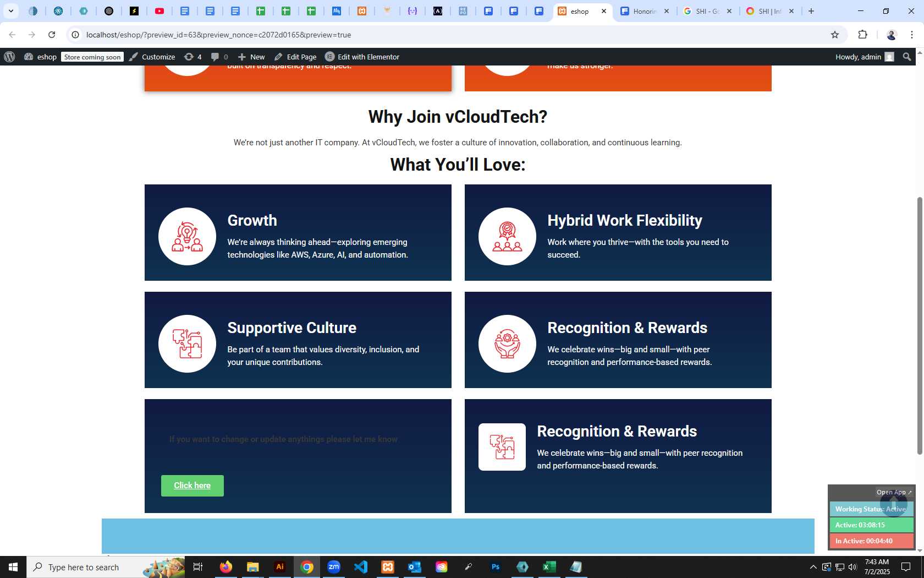This screenshot has height=578, width=924.
Task: Open XAMPP from the taskbar
Action: (x=388, y=567)
